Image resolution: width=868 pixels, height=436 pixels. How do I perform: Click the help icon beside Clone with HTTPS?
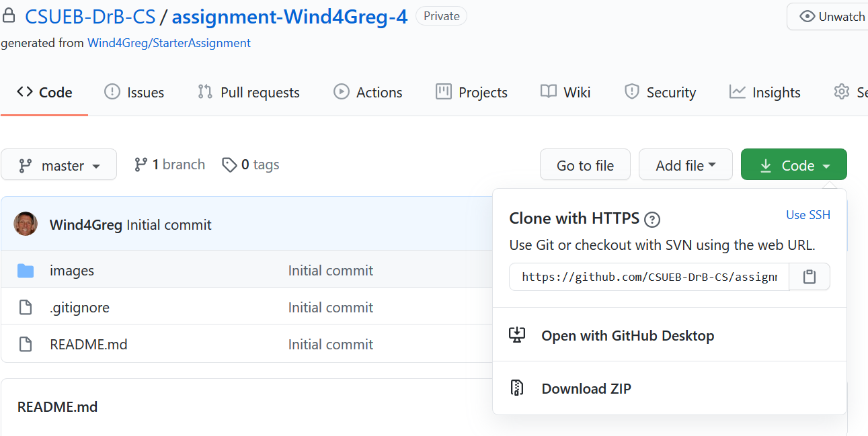point(652,219)
